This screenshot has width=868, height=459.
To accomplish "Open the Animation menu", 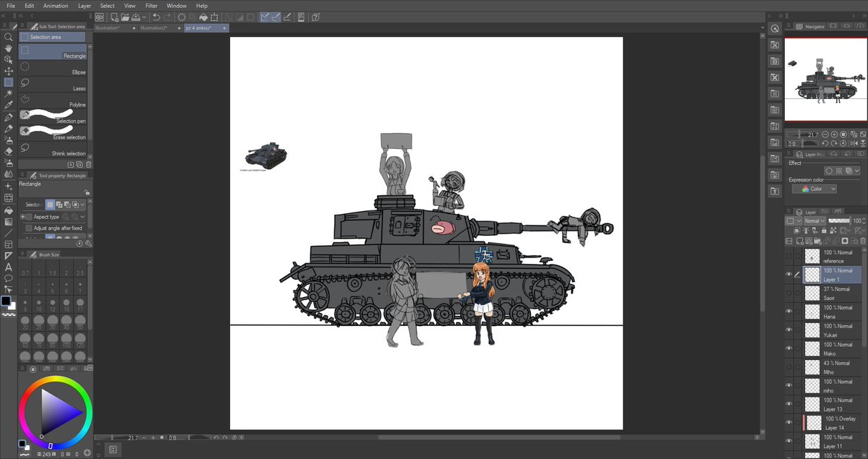I will (x=56, y=5).
